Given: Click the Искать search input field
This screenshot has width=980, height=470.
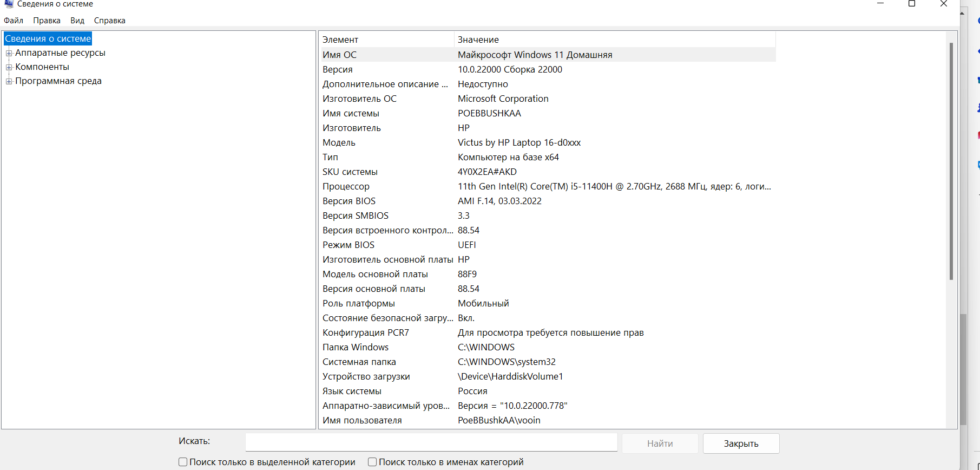Looking at the screenshot, I should [431, 442].
